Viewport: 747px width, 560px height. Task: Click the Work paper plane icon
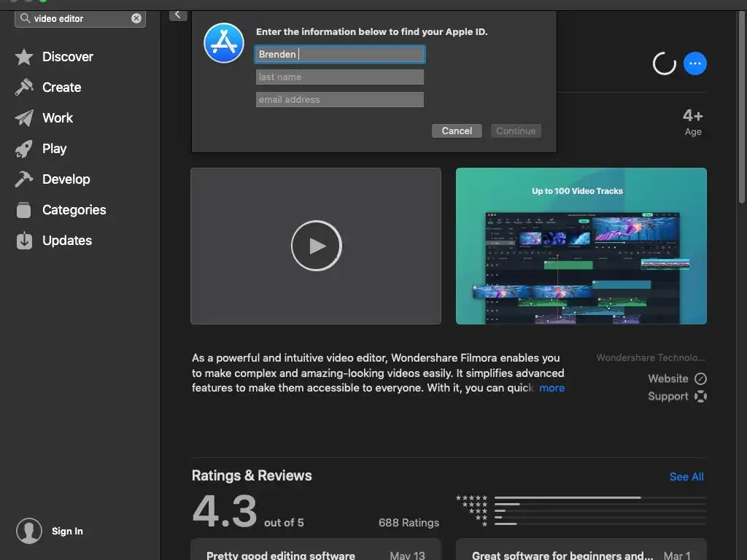(24, 118)
